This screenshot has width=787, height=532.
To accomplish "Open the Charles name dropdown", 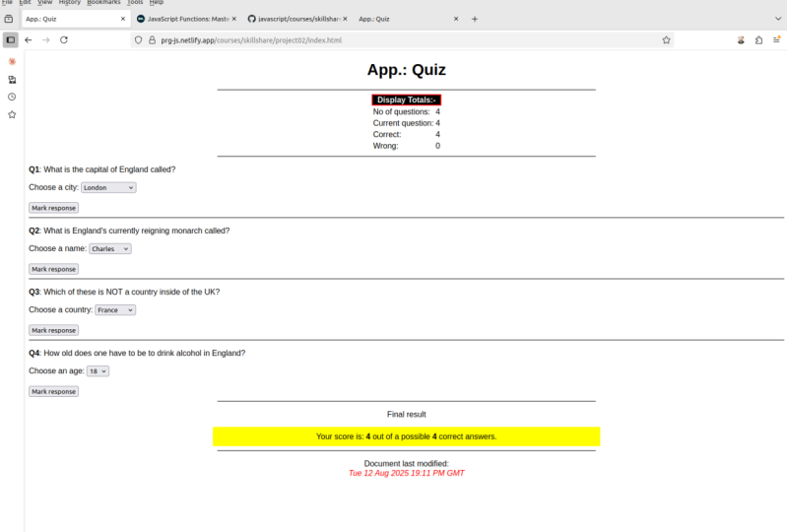I will tap(110, 249).
